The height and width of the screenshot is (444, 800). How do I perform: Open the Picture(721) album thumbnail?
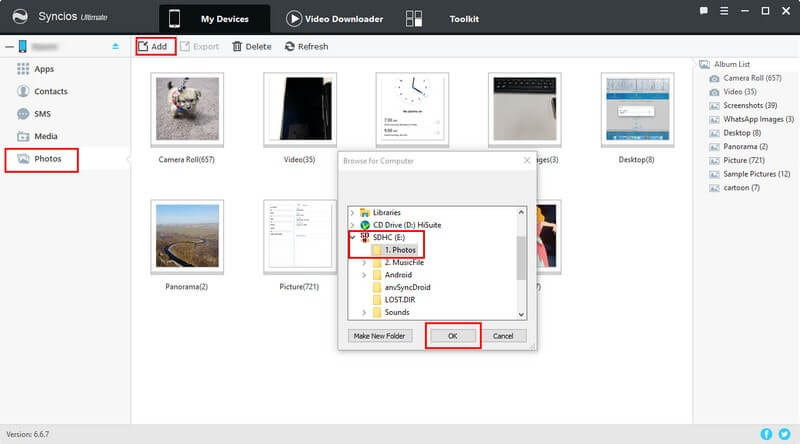300,236
